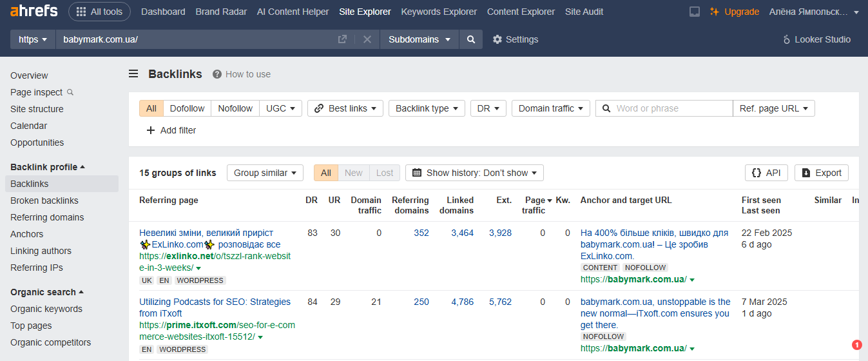Image resolution: width=868 pixels, height=361 pixels.
Task: Open Referring domains in the sidebar
Action: [47, 217]
